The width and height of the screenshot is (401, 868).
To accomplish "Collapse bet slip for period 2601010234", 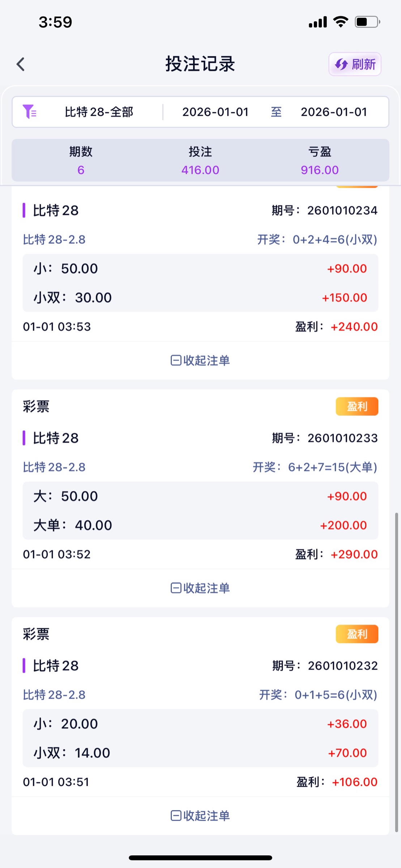I will pos(200,360).
